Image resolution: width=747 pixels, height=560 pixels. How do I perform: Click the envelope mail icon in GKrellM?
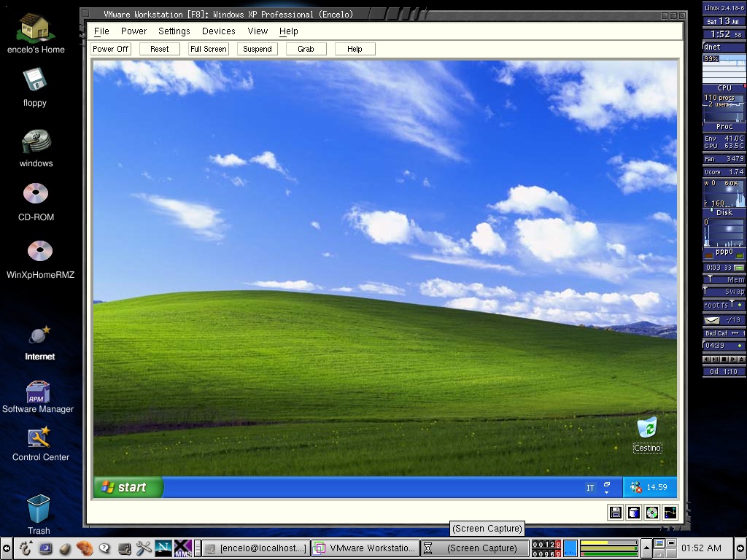point(712,320)
